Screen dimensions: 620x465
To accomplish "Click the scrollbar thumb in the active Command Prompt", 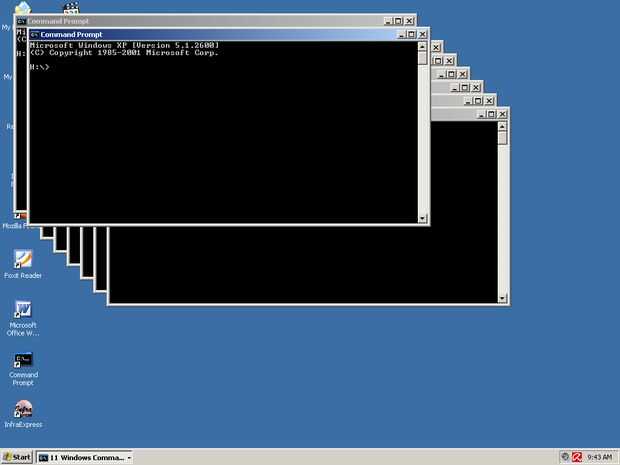I will click(422, 58).
